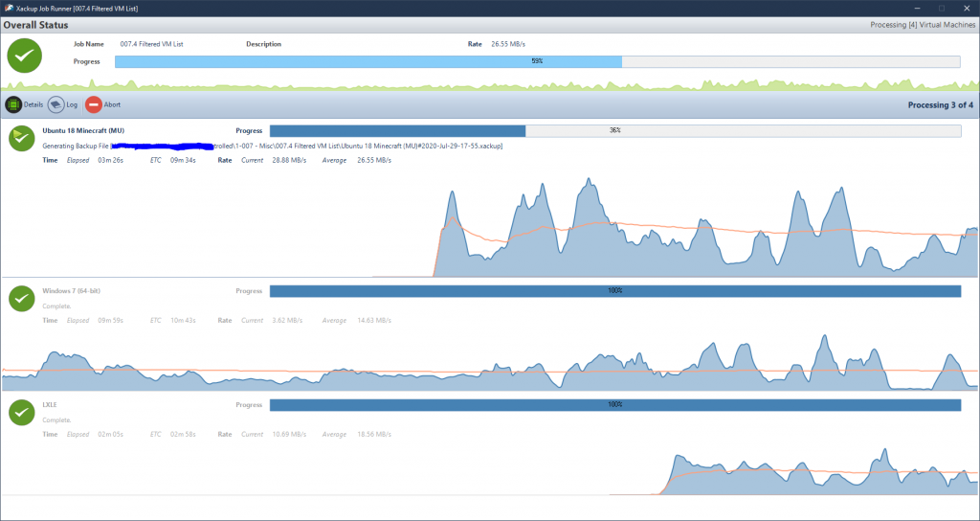Click Windows 7 current rate '3.62 MB/s'
The height and width of the screenshot is (521, 980).
287,320
